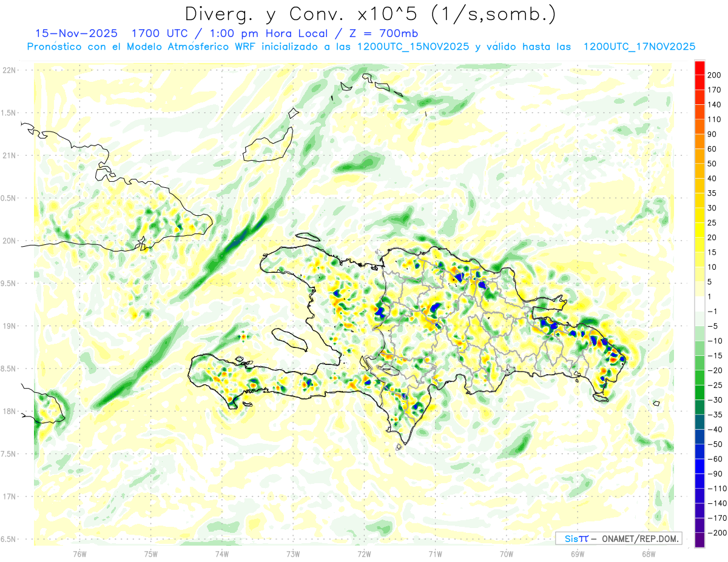Click the '19N' latitude label

pyautogui.click(x=9, y=326)
